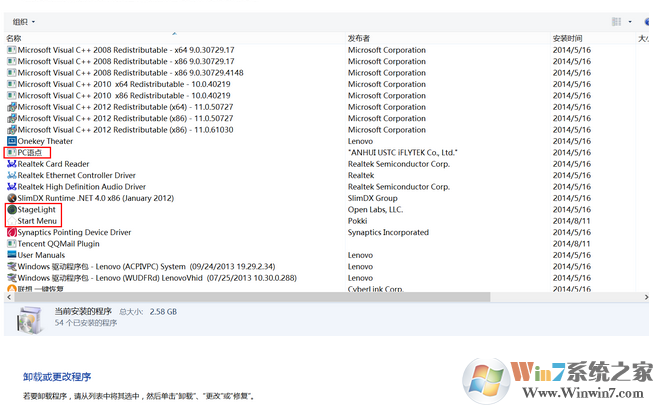Viewport: 660px width, 407px height.
Task: Click Realtek High Definition Audio Driver icon
Action: point(12,186)
